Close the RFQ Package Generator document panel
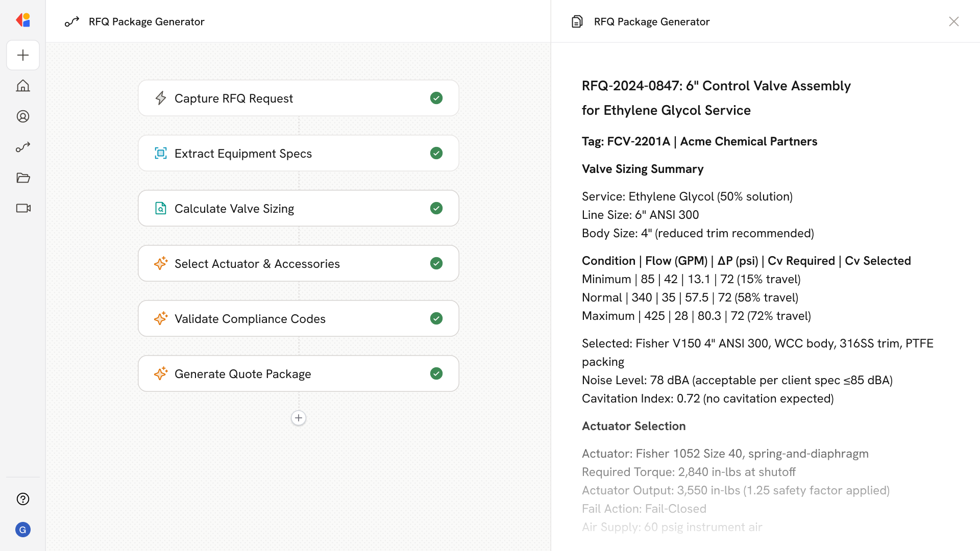 click(x=953, y=21)
